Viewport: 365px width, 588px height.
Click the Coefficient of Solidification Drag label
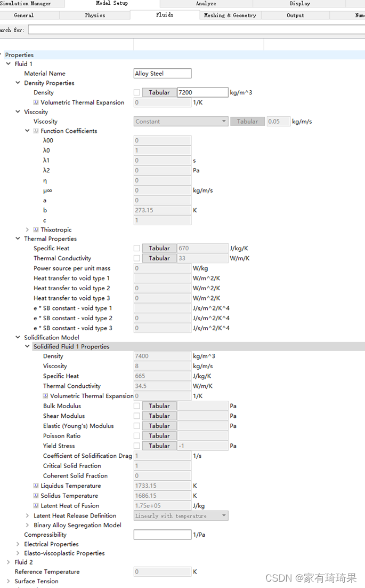(87, 456)
